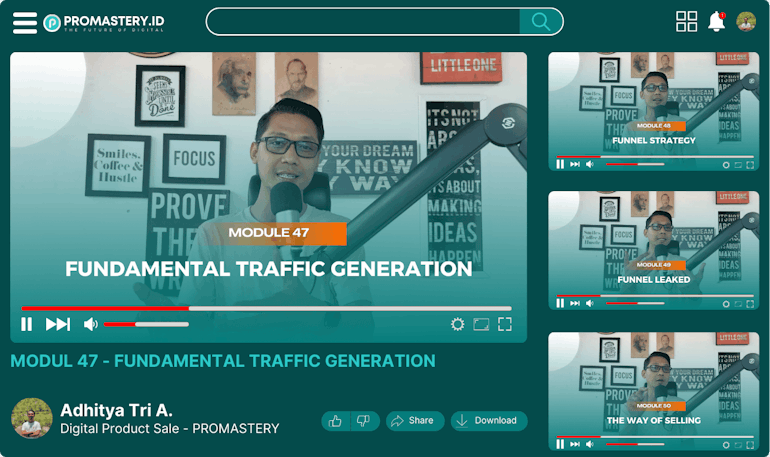The image size is (770, 457).
Task: Open the video settings gear
Action: tap(457, 324)
